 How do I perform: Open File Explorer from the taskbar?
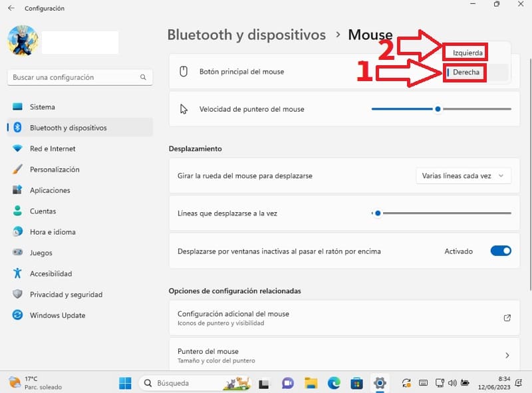click(311, 383)
